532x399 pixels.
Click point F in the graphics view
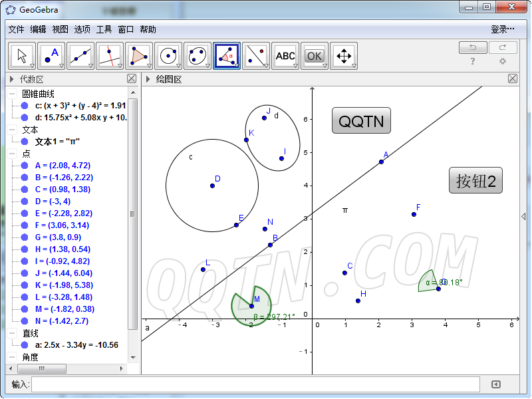click(x=414, y=214)
